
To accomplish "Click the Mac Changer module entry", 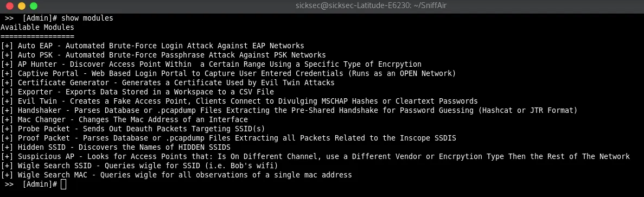I will (x=124, y=120).
